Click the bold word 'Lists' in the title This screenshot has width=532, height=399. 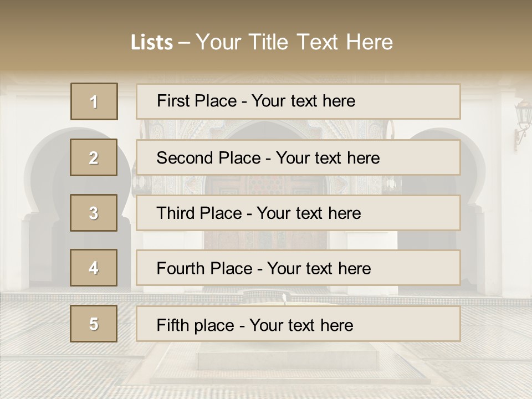(152, 43)
